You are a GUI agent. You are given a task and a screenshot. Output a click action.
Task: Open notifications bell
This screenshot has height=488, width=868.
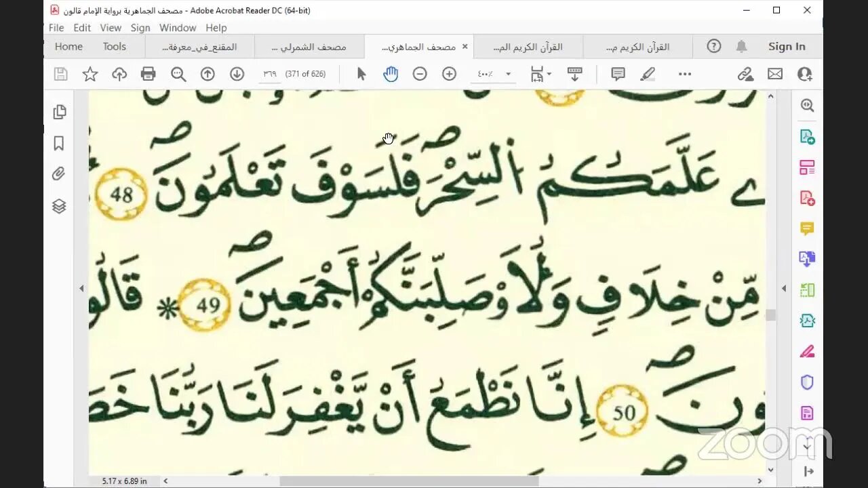click(x=742, y=46)
